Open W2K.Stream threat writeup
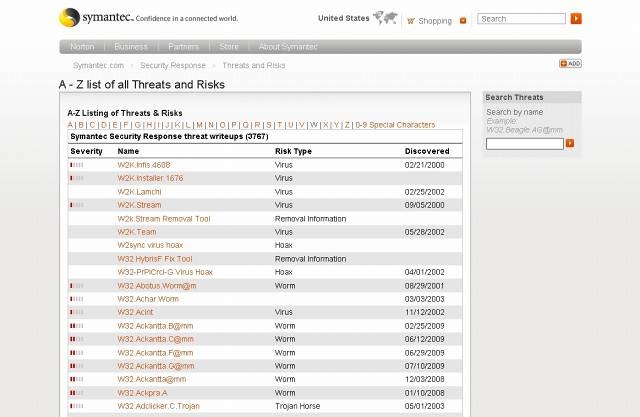Image resolution: width=640 pixels, height=417 pixels. (139, 205)
